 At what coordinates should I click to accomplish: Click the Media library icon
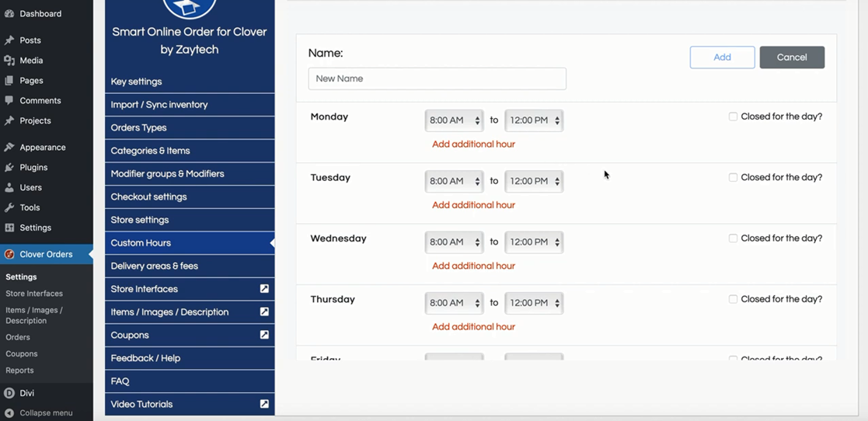coord(9,61)
